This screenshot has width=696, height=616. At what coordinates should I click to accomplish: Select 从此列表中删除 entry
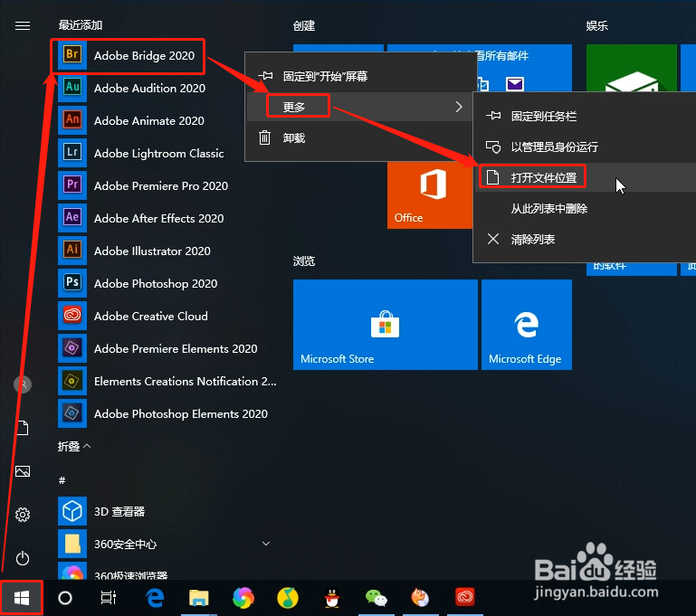[585, 208]
